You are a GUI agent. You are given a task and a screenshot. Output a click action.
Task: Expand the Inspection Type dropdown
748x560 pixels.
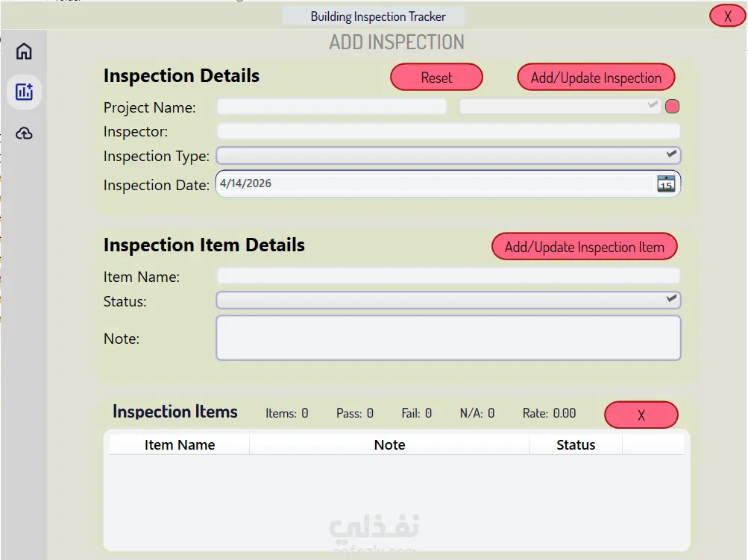(671, 155)
